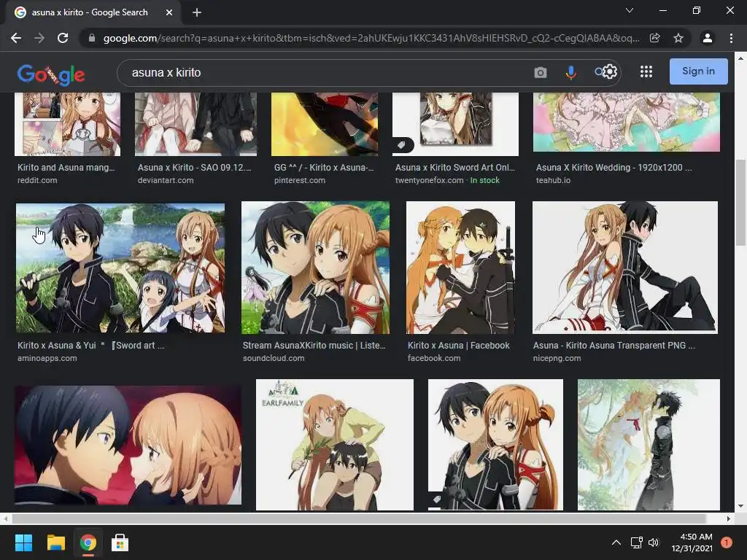This screenshot has height=560, width=747.
Task: Open the tab search dropdown arrow
Action: coord(630,10)
